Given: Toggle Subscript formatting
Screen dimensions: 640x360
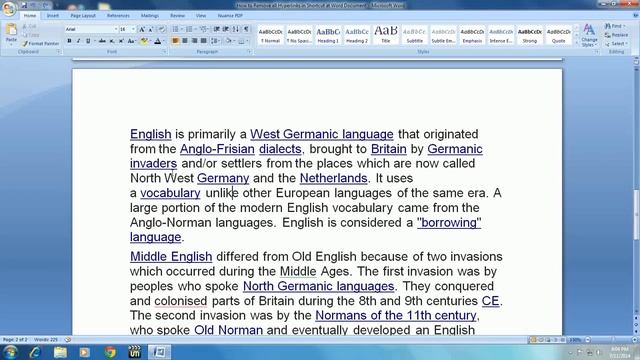Looking at the screenshot, I should pyautogui.click(x=112, y=41).
